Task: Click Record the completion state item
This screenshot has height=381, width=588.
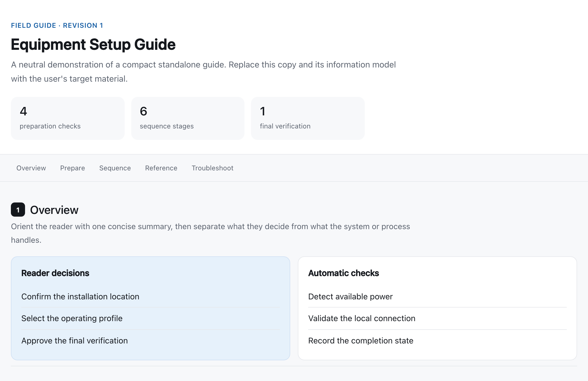Action: point(437,341)
